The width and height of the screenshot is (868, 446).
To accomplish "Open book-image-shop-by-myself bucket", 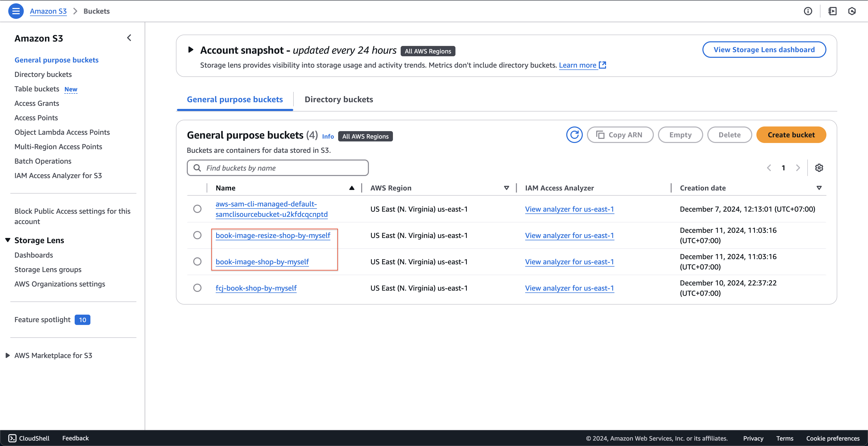I will (x=262, y=261).
